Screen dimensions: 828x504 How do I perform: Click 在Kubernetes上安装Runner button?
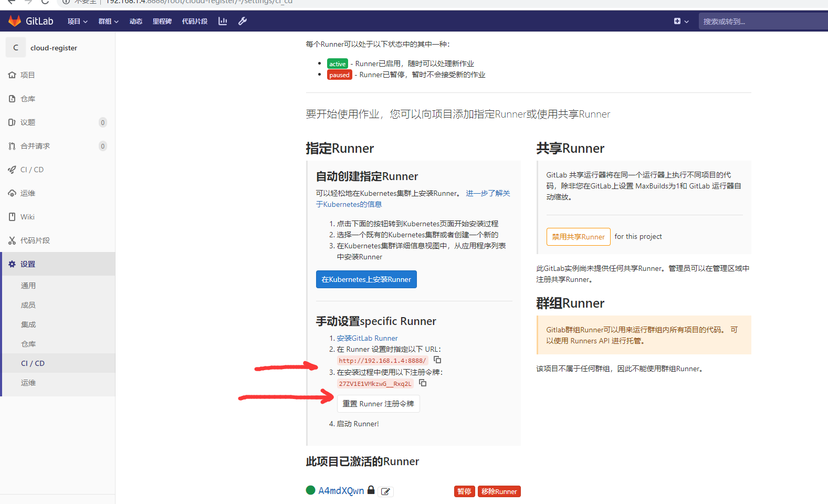coord(366,279)
